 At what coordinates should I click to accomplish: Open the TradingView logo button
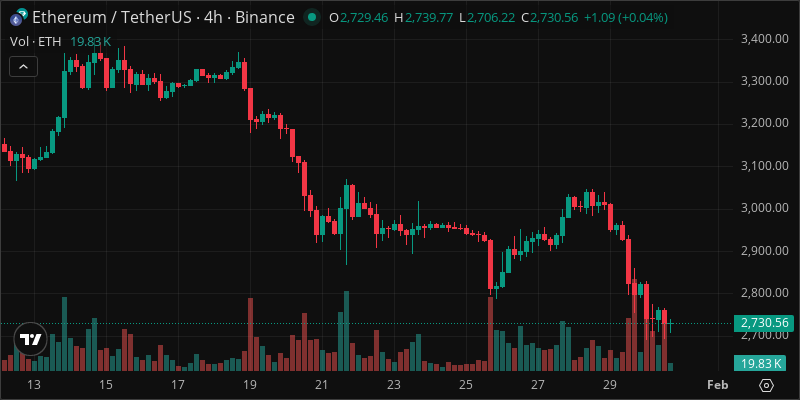pos(30,339)
